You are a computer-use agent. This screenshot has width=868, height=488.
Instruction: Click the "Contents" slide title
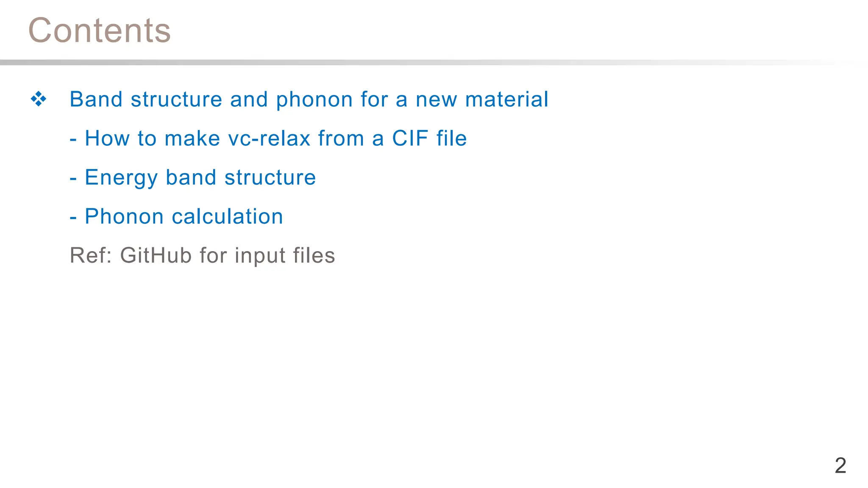point(100,30)
